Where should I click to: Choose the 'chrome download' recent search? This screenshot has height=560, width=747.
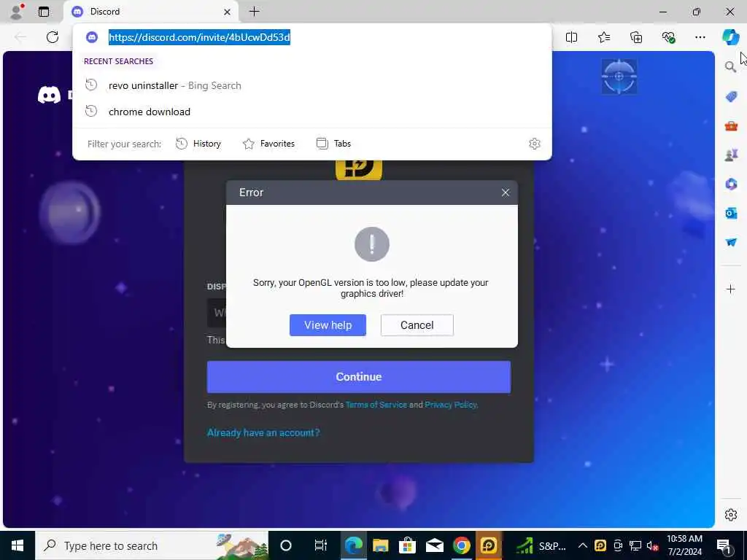312,112
